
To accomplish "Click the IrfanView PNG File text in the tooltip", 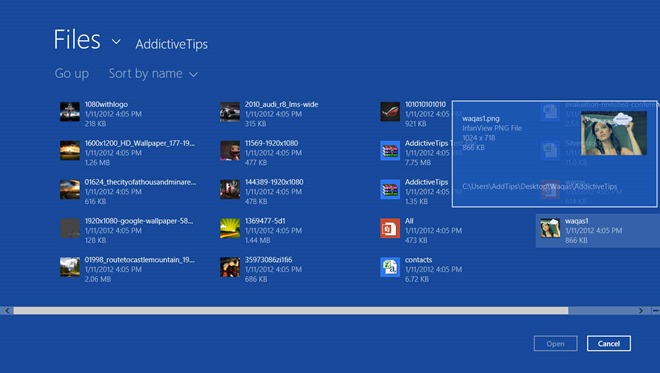I will tap(492, 128).
